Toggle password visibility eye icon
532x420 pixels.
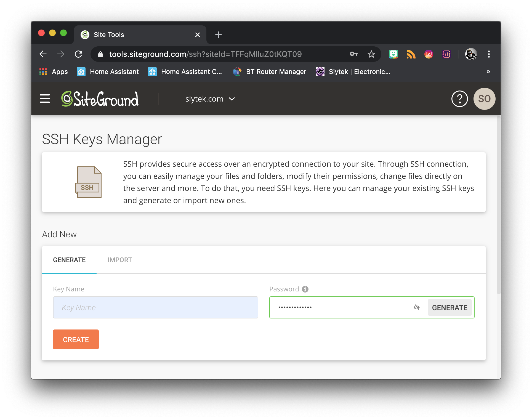[x=417, y=307]
